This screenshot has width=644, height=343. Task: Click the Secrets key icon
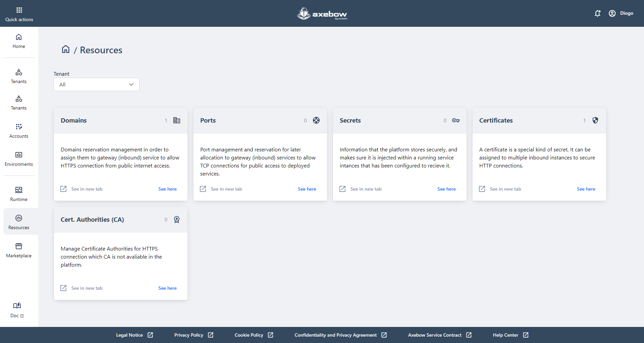[455, 120]
